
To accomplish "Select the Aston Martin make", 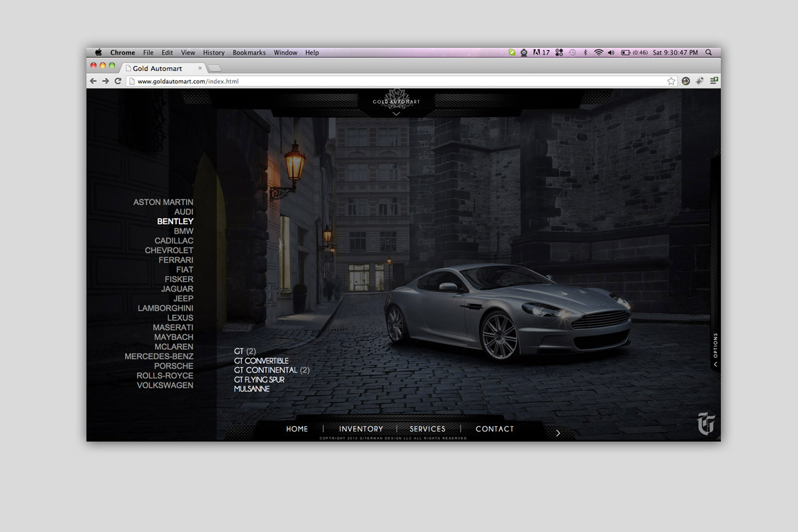I will (x=164, y=202).
